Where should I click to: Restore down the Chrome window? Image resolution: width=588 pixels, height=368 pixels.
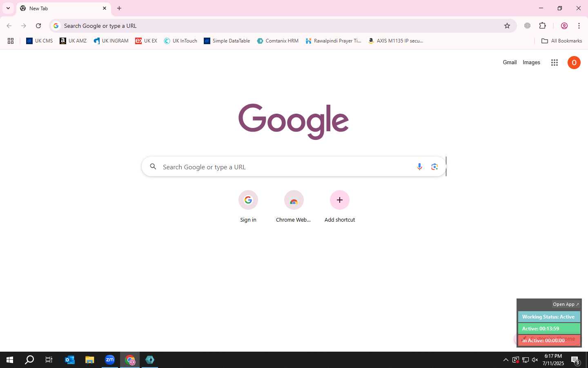[560, 8]
